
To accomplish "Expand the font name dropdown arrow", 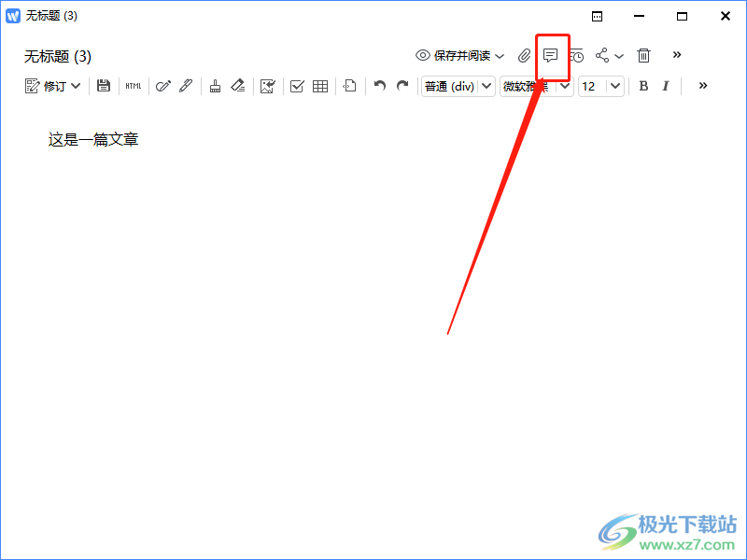I will [x=565, y=86].
